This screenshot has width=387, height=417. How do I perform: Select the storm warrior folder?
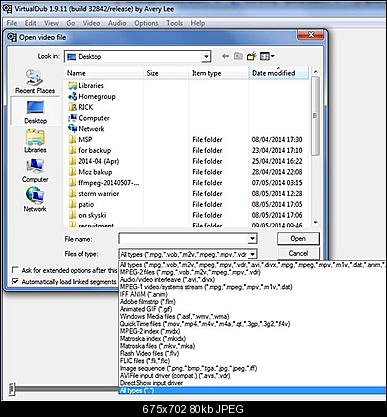pyautogui.click(x=94, y=193)
